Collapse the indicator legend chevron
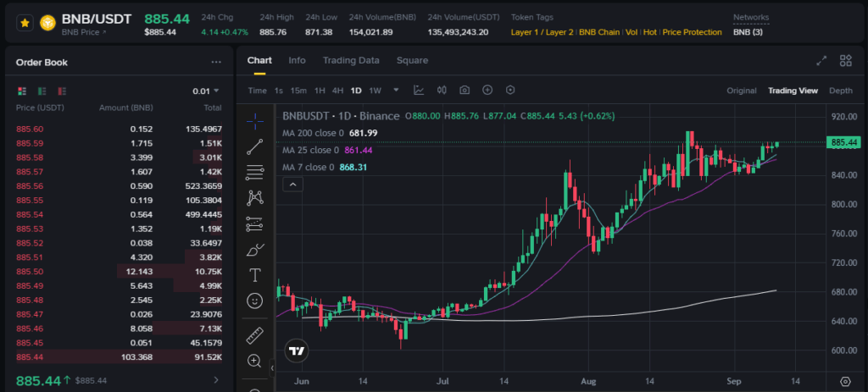 [x=292, y=184]
